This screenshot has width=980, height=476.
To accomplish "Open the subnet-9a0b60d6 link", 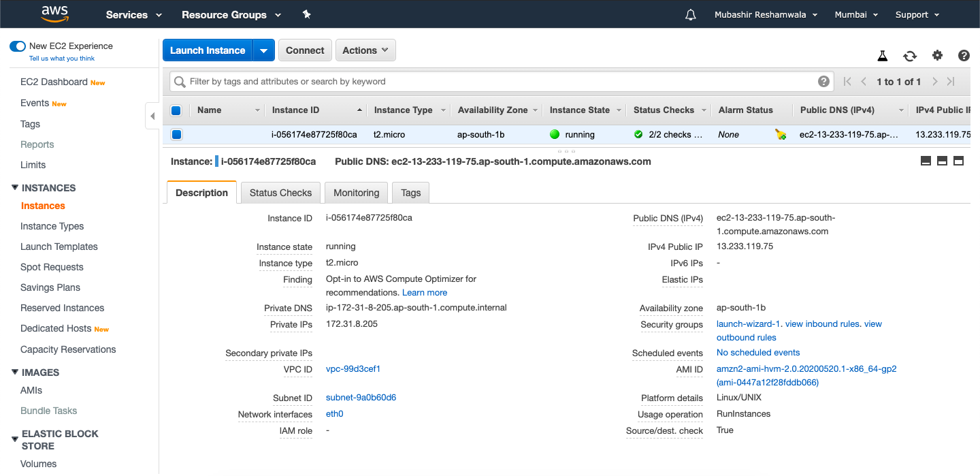I will pyautogui.click(x=361, y=398).
